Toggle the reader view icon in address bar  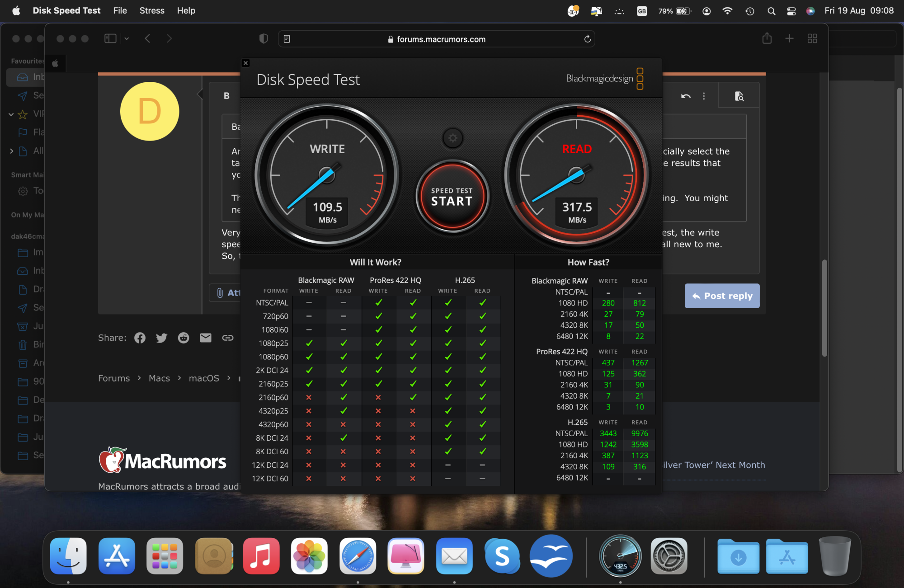pos(287,39)
